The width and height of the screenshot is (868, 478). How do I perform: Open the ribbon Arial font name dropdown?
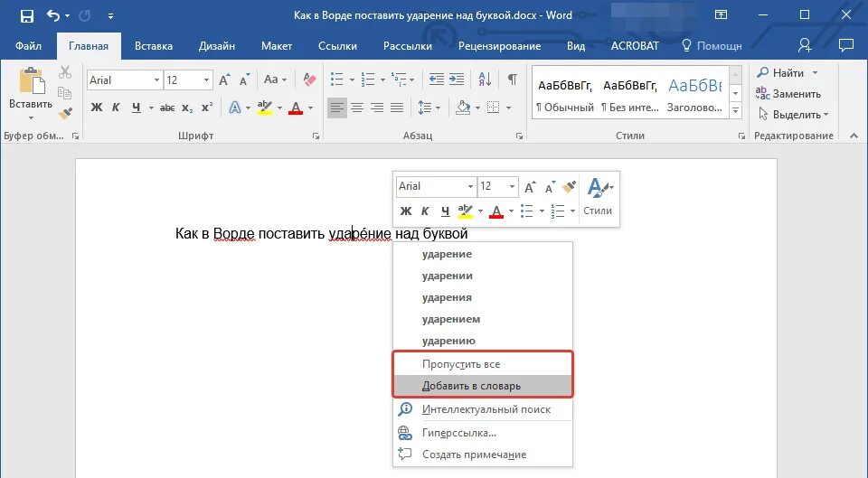pyautogui.click(x=156, y=80)
